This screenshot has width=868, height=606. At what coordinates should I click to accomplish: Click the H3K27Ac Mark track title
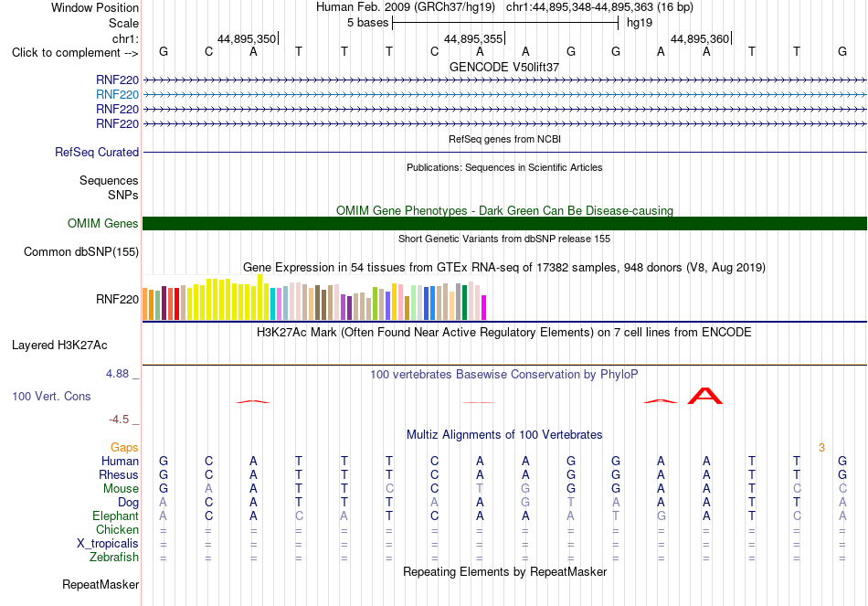tap(504, 333)
